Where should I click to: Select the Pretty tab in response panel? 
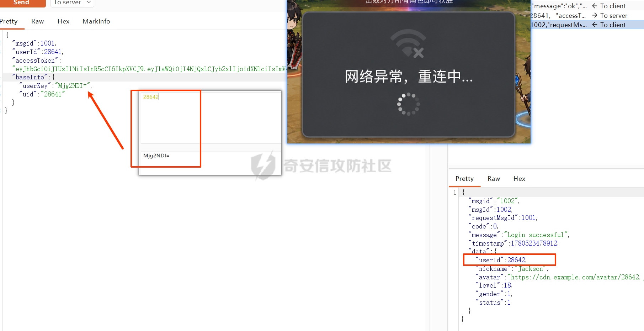point(464,179)
